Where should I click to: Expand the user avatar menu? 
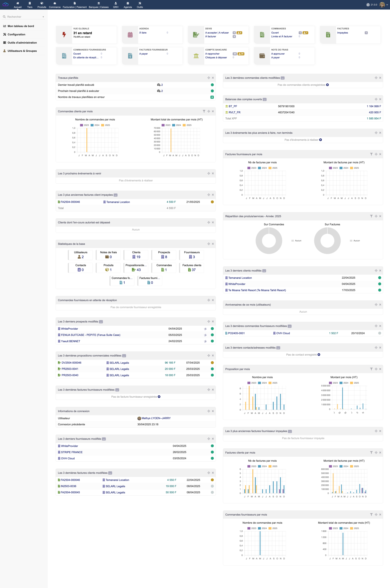384,5
